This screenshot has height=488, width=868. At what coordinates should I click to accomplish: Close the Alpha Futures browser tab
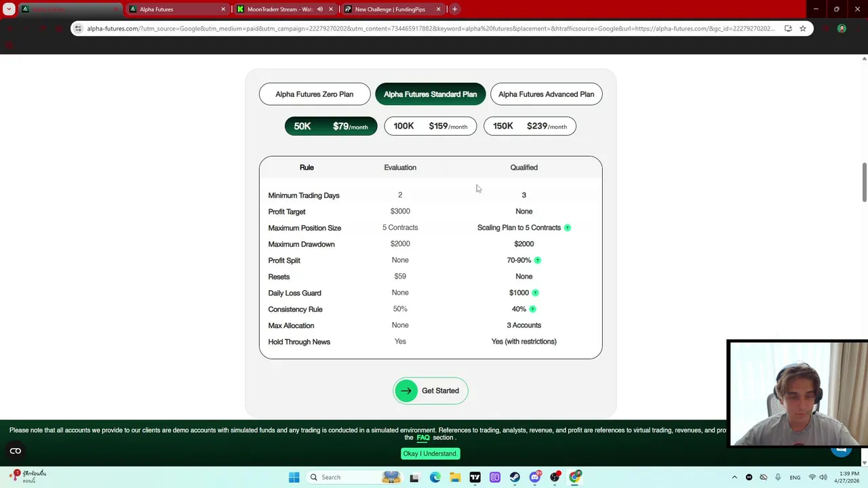tap(224, 9)
